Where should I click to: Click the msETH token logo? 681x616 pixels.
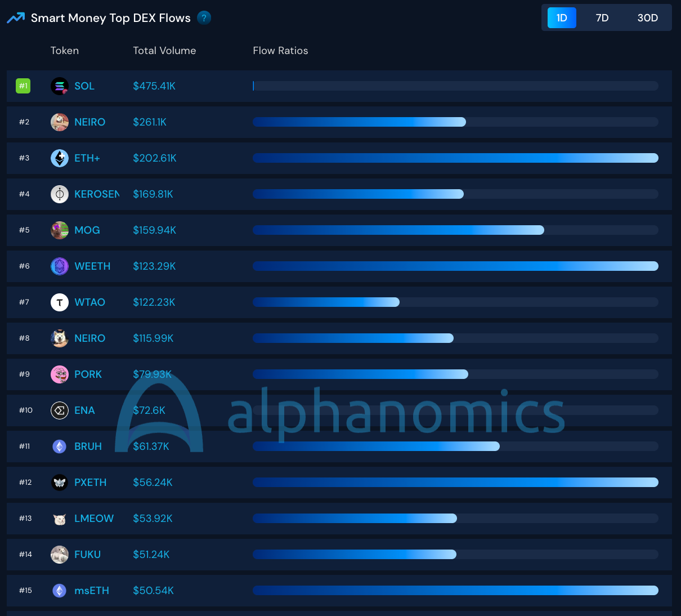[60, 591]
